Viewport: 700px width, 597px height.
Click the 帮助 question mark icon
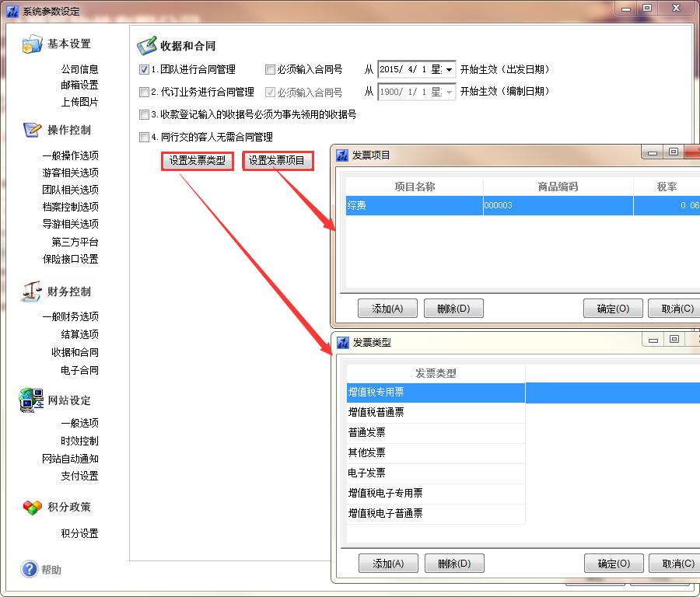(30, 570)
